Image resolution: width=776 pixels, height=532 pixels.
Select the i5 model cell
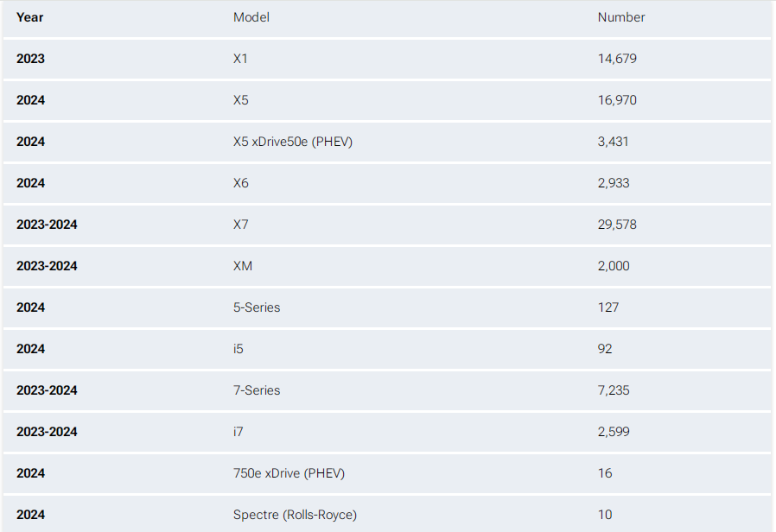(x=239, y=349)
